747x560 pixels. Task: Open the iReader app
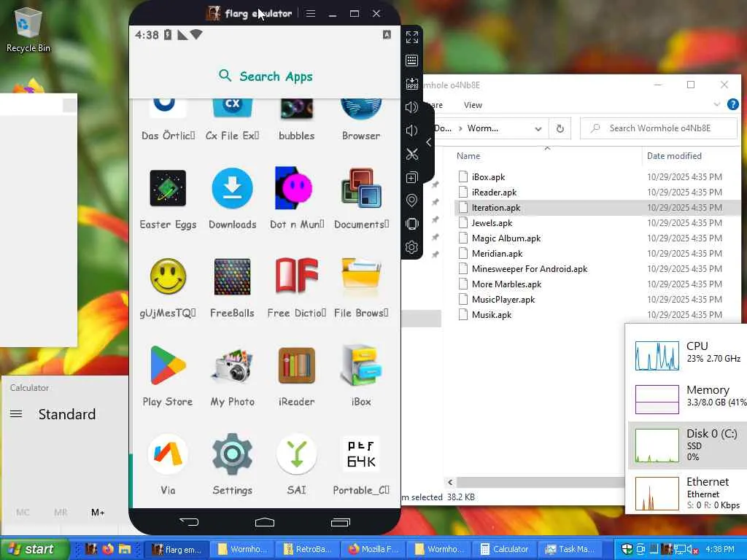point(296,365)
